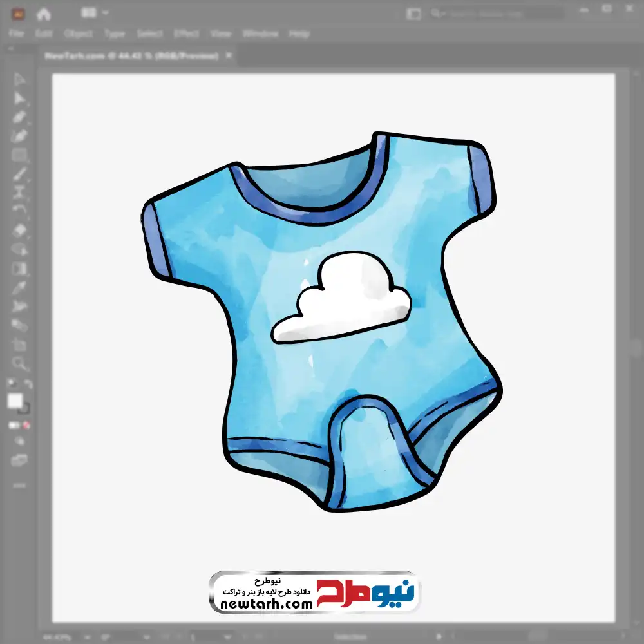Activate the Eraser tool
The image size is (644, 644).
(19, 230)
